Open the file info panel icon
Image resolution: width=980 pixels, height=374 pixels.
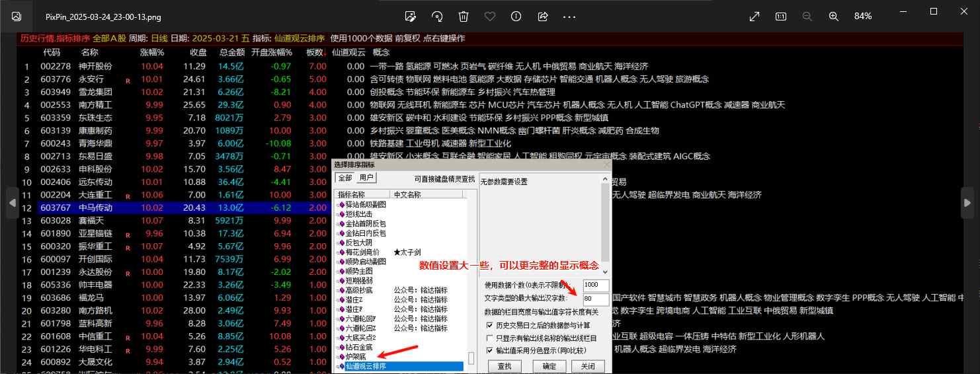pos(516,16)
